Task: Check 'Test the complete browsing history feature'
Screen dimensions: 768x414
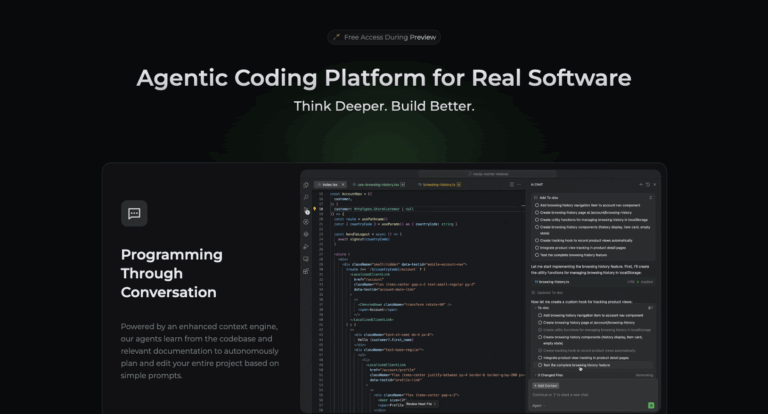Action: 537,255
